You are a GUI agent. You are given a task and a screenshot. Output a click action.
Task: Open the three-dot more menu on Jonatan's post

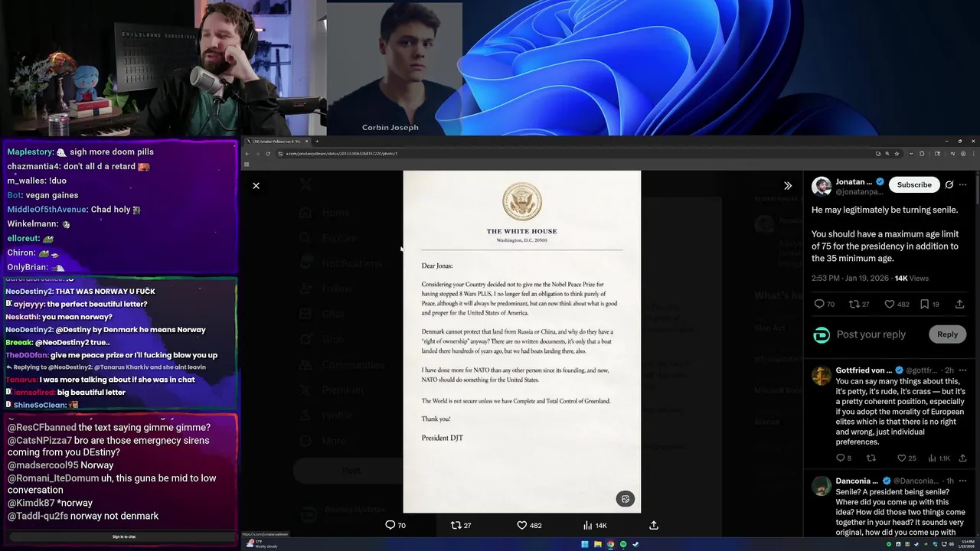tap(963, 184)
